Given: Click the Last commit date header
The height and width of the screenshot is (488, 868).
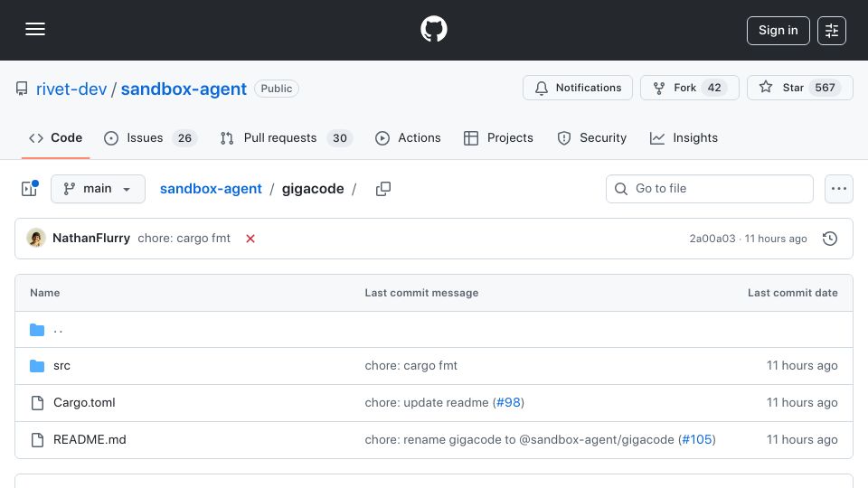Looking at the screenshot, I should click(x=792, y=293).
